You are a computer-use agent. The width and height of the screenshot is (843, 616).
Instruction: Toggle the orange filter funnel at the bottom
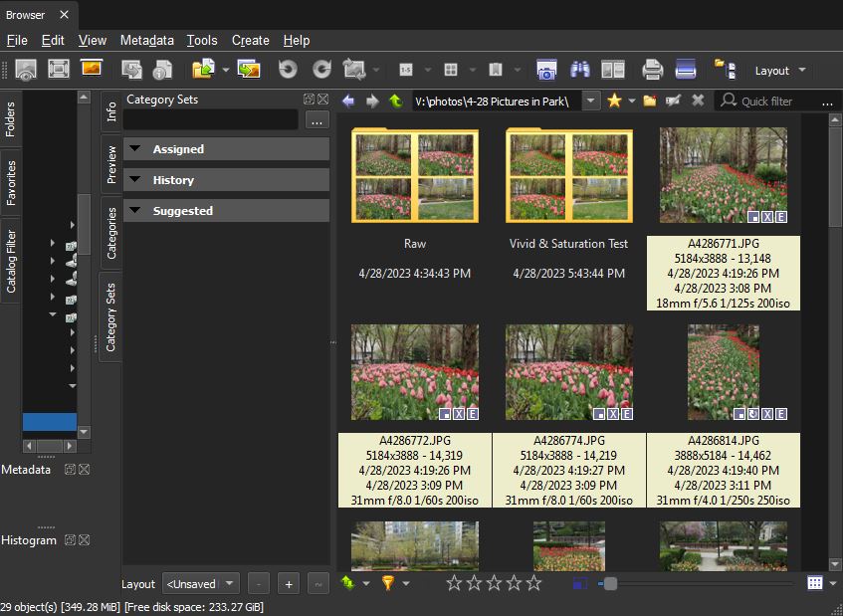click(x=388, y=585)
